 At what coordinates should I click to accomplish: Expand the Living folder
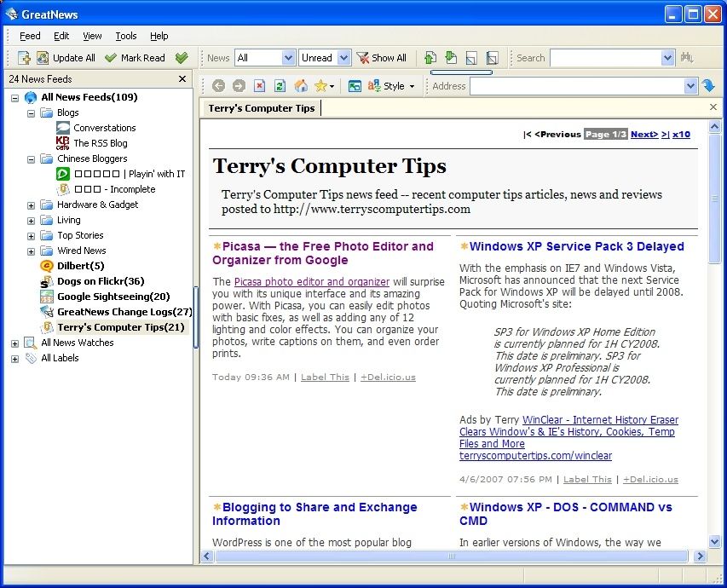click(31, 221)
